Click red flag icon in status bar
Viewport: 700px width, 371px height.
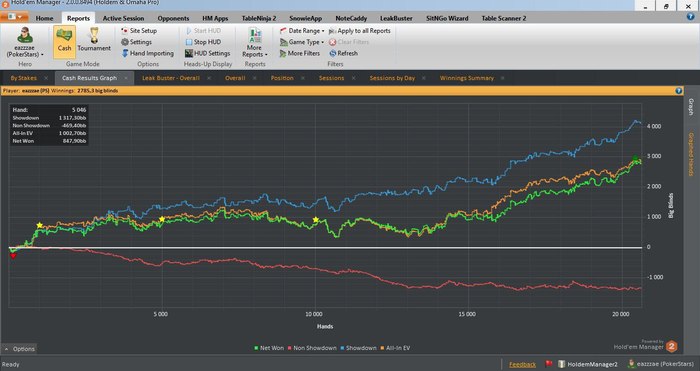(549, 364)
